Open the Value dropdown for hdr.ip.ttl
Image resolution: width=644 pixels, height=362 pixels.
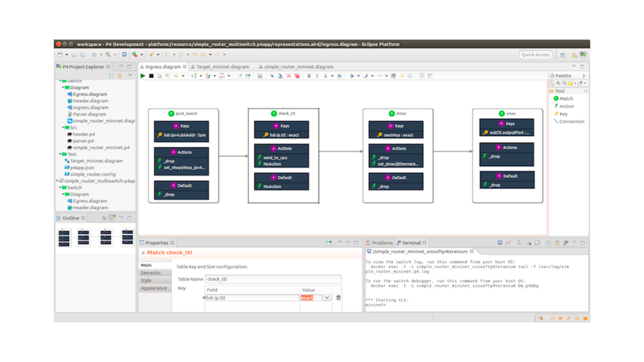(x=327, y=298)
